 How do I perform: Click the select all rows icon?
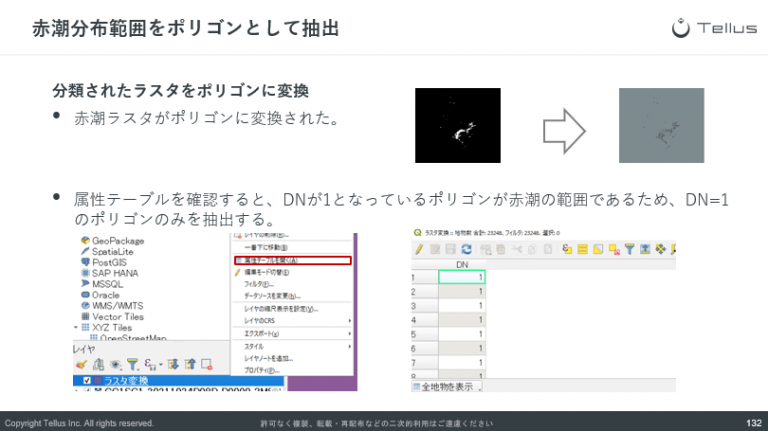(582, 249)
